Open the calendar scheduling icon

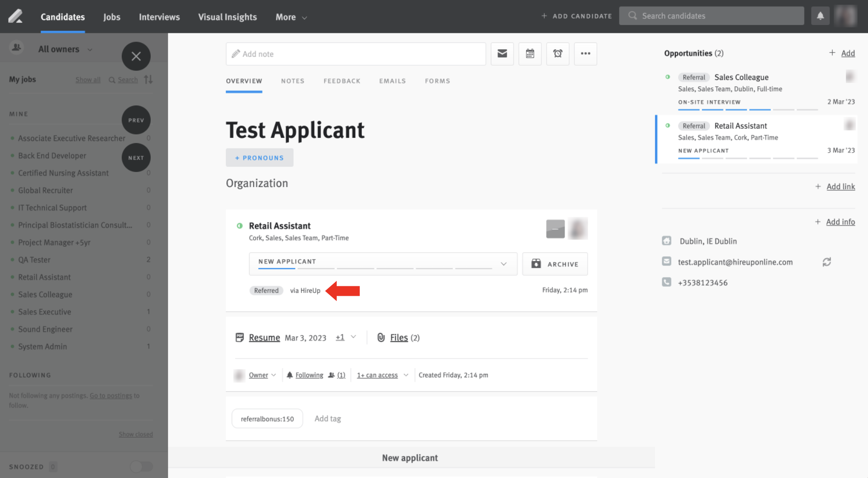click(530, 53)
